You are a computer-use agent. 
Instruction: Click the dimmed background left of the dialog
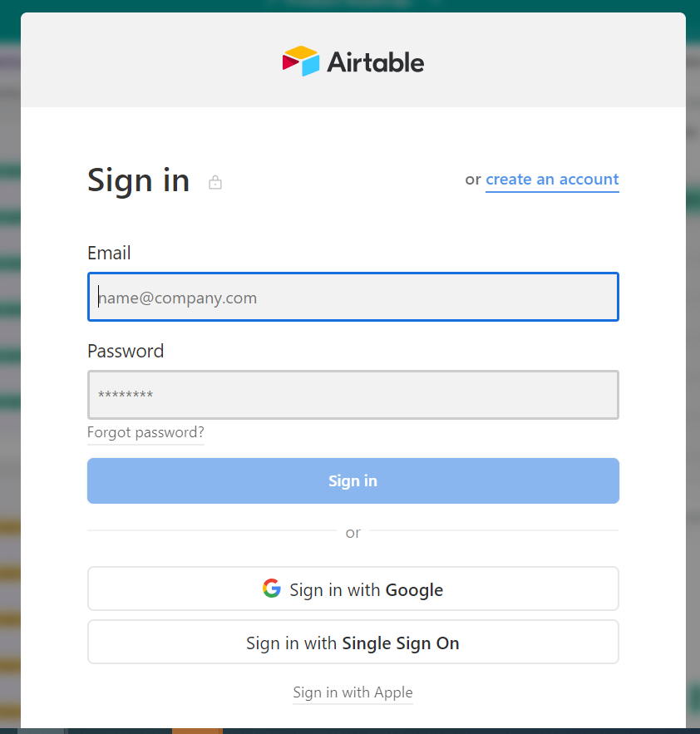9,333
